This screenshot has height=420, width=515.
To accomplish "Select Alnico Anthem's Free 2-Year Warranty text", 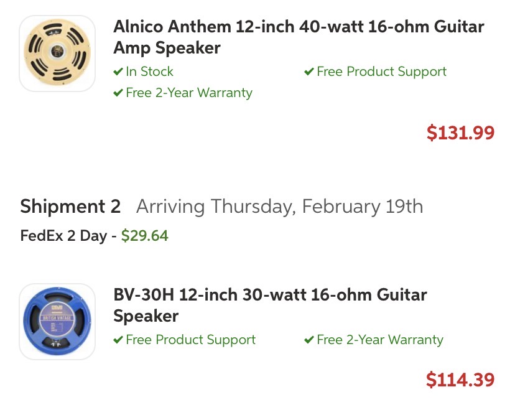I will 189,93.
